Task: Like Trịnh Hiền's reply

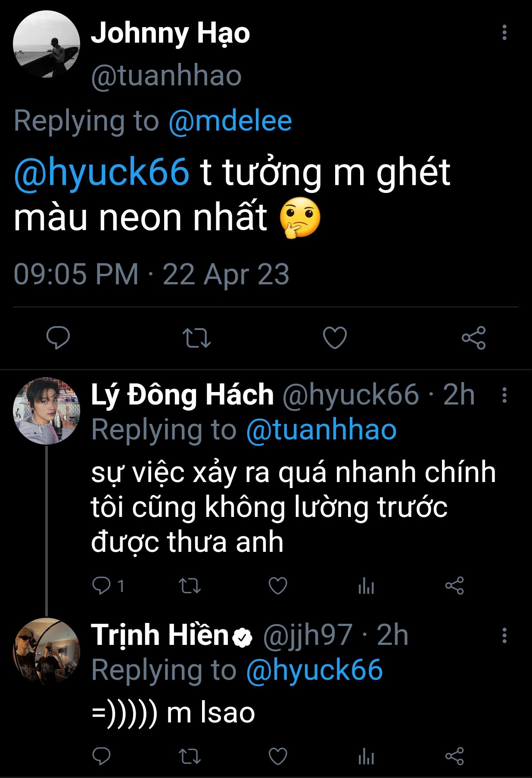Action: pyautogui.click(x=278, y=756)
